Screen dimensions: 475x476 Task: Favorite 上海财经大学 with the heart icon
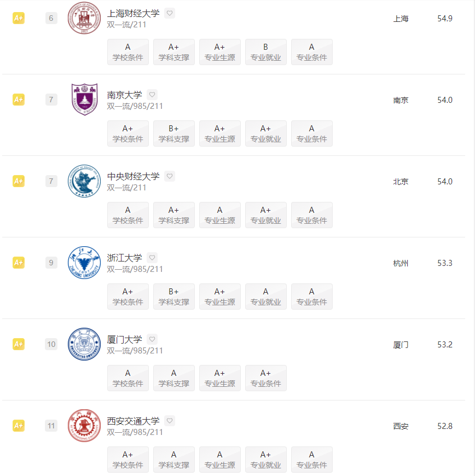tap(170, 13)
